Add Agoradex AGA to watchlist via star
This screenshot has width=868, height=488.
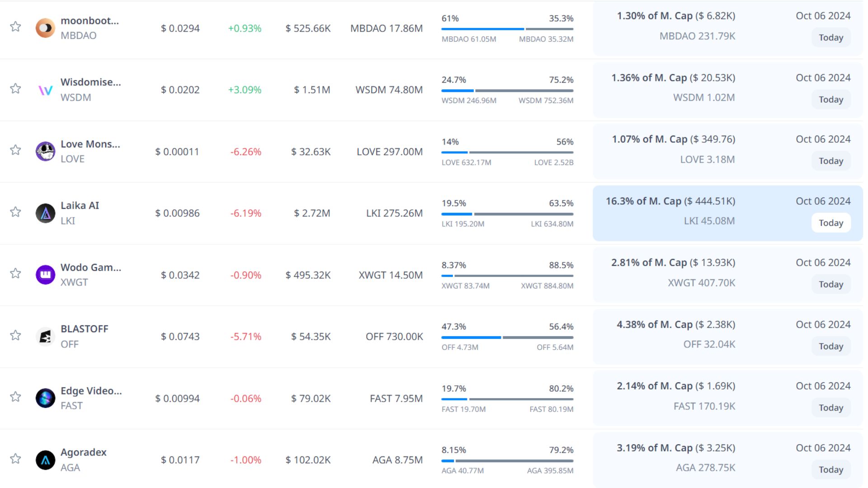(x=15, y=459)
